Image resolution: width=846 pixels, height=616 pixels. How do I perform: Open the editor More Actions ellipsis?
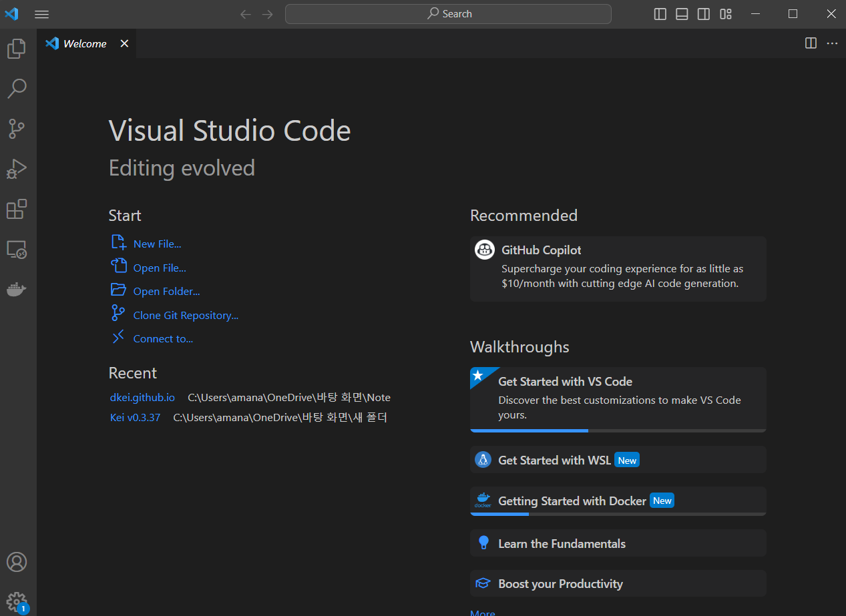point(832,43)
